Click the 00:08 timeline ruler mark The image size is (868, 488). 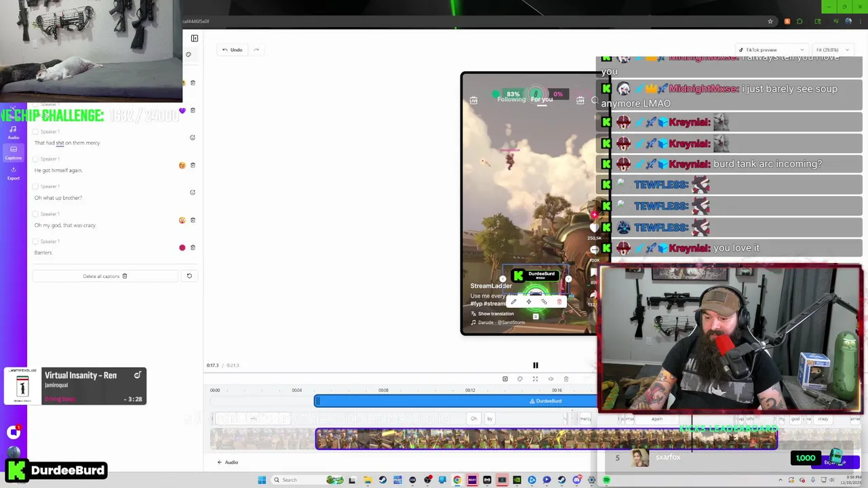(383, 390)
